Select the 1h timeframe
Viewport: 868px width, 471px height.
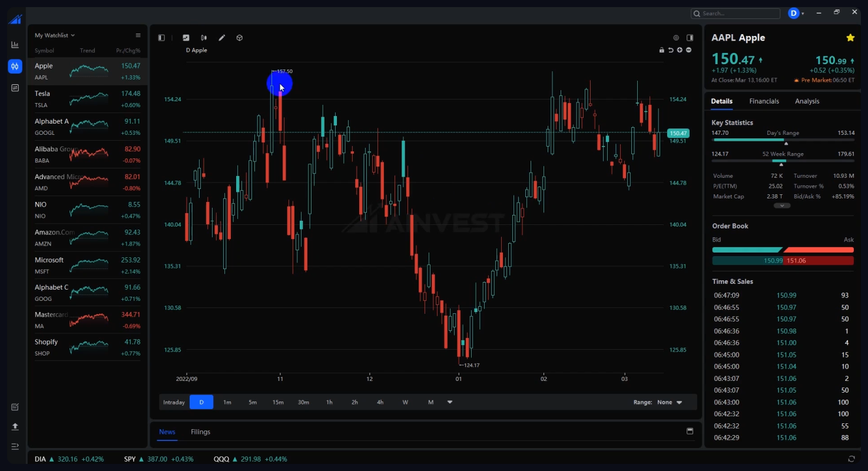[329, 402]
